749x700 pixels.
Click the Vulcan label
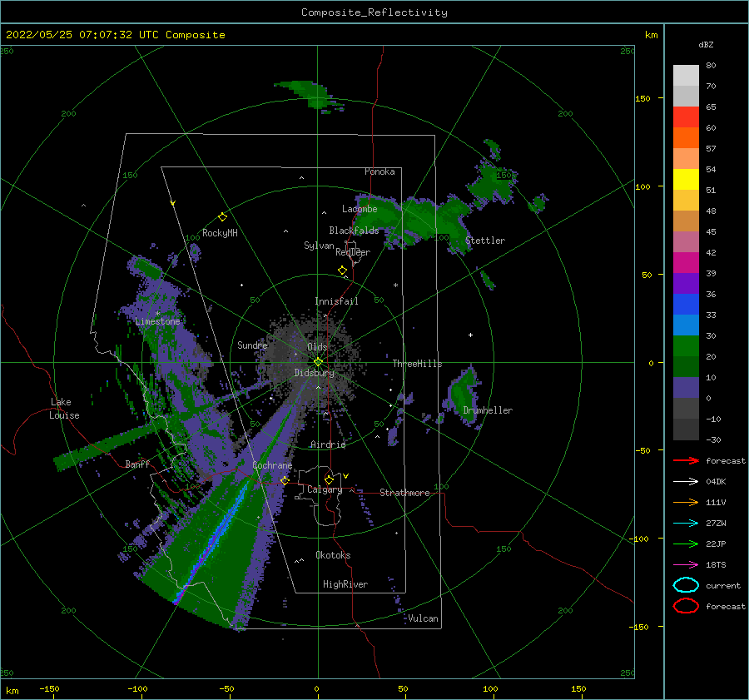[423, 618]
